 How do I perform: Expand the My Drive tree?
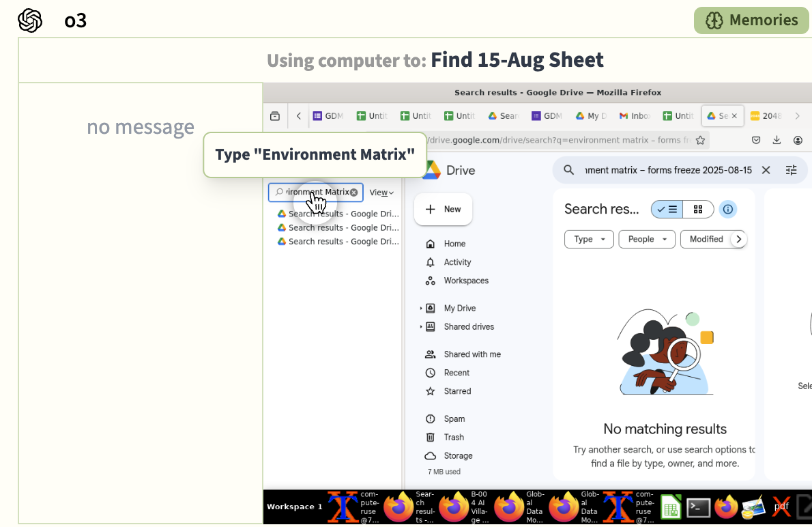pyautogui.click(x=420, y=309)
